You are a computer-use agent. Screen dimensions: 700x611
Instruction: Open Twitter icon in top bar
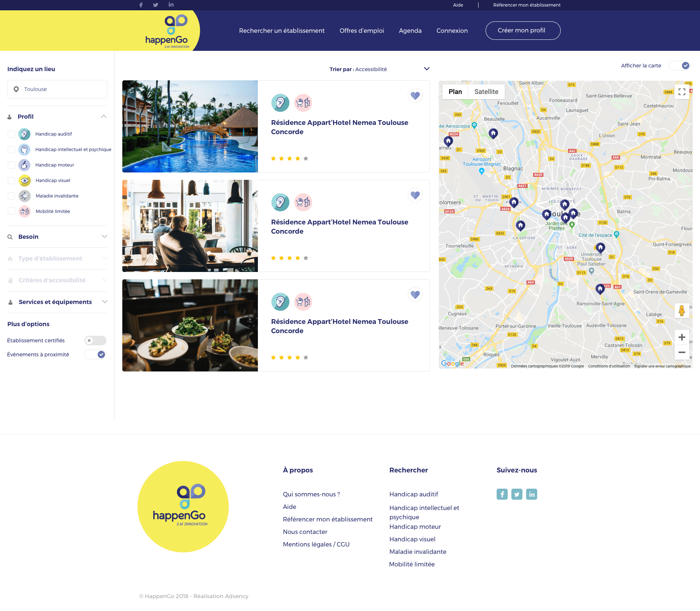[155, 5]
